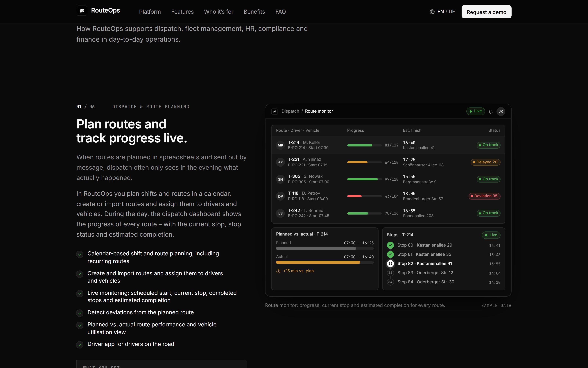Click the AY driver avatar
The width and height of the screenshot is (588, 368).
[280, 162]
